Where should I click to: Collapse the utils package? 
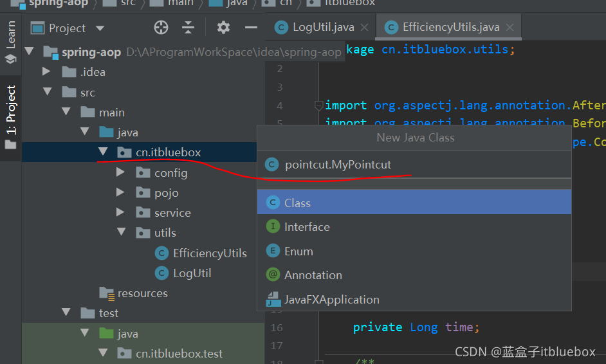[122, 232]
